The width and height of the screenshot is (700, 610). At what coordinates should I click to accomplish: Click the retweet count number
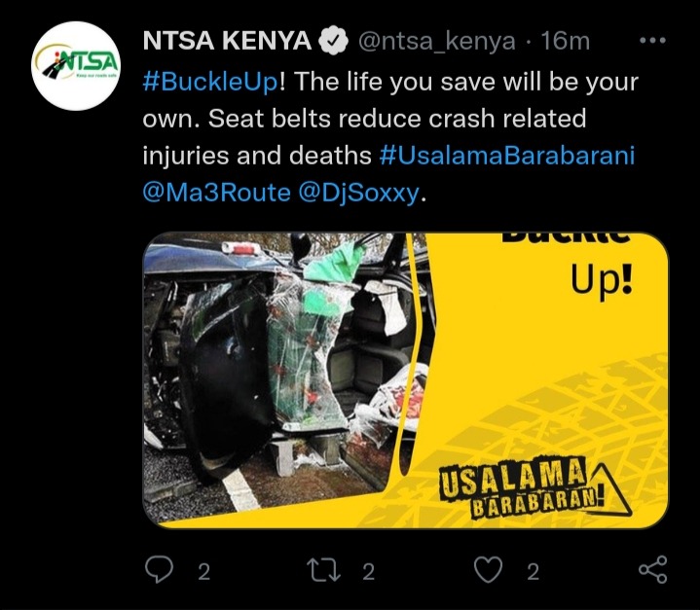[368, 572]
